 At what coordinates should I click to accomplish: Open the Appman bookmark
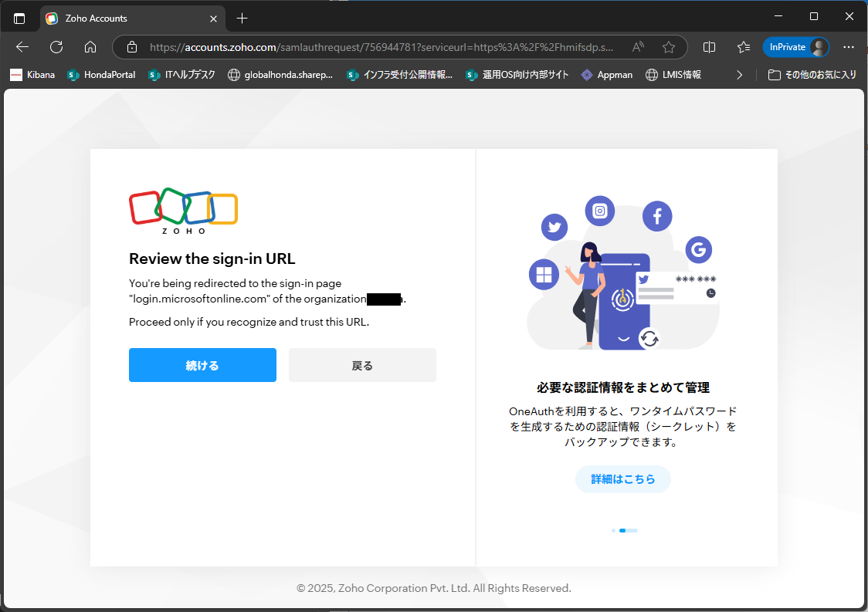tap(607, 75)
